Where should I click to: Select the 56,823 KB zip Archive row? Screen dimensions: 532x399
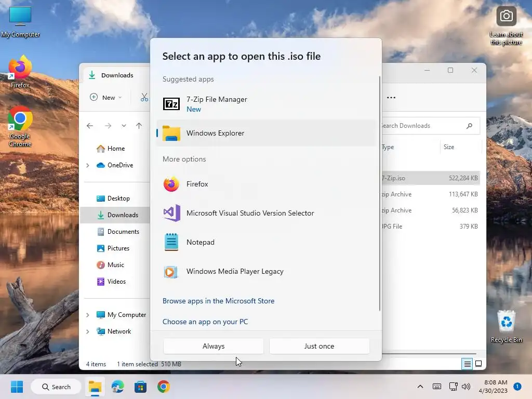431,210
